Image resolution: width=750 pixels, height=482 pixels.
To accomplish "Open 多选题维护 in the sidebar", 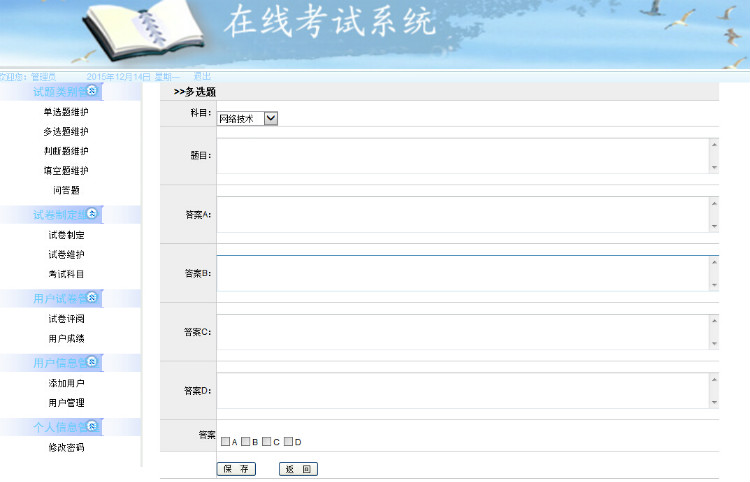I will [66, 131].
